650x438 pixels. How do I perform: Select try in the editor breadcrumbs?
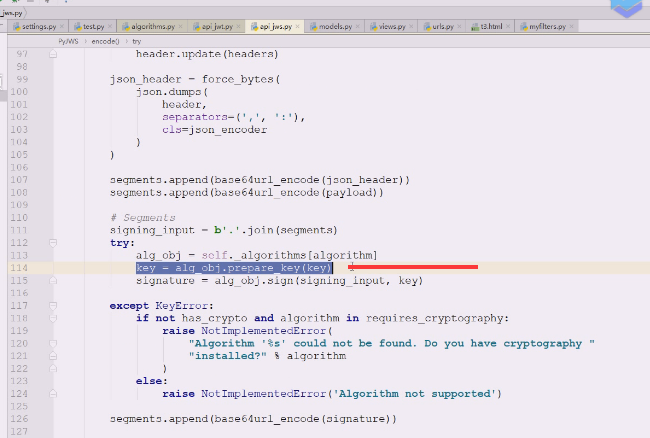136,41
